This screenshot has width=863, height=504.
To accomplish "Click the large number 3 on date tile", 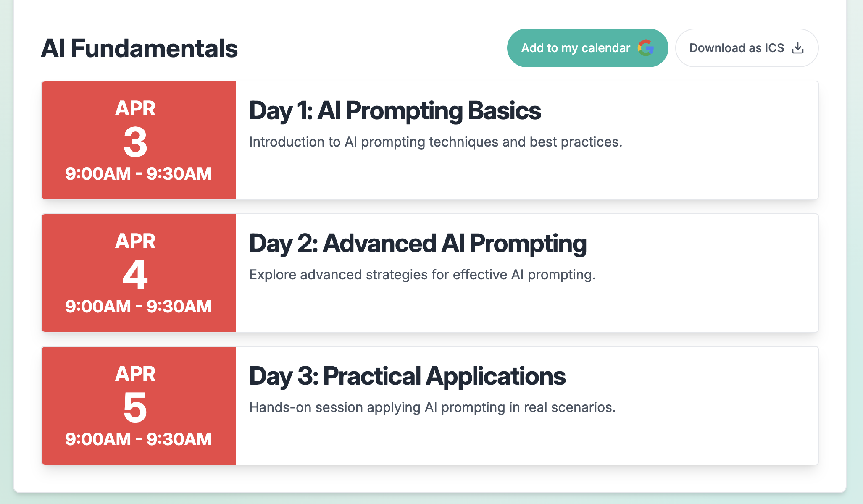I will [x=135, y=143].
